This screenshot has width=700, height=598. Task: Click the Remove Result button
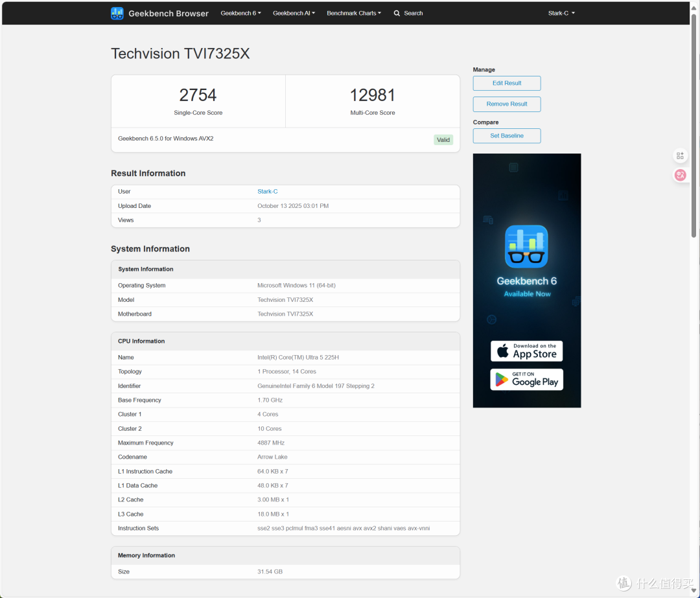(507, 104)
